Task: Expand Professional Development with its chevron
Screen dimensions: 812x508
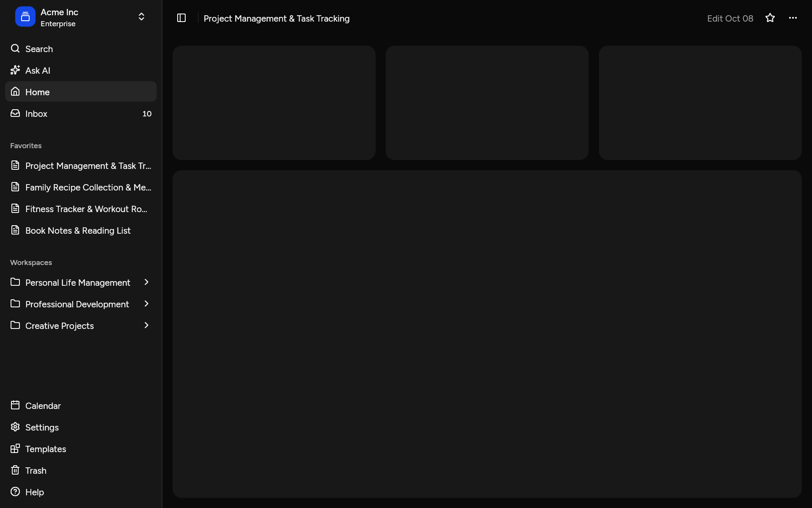Action: tap(146, 304)
